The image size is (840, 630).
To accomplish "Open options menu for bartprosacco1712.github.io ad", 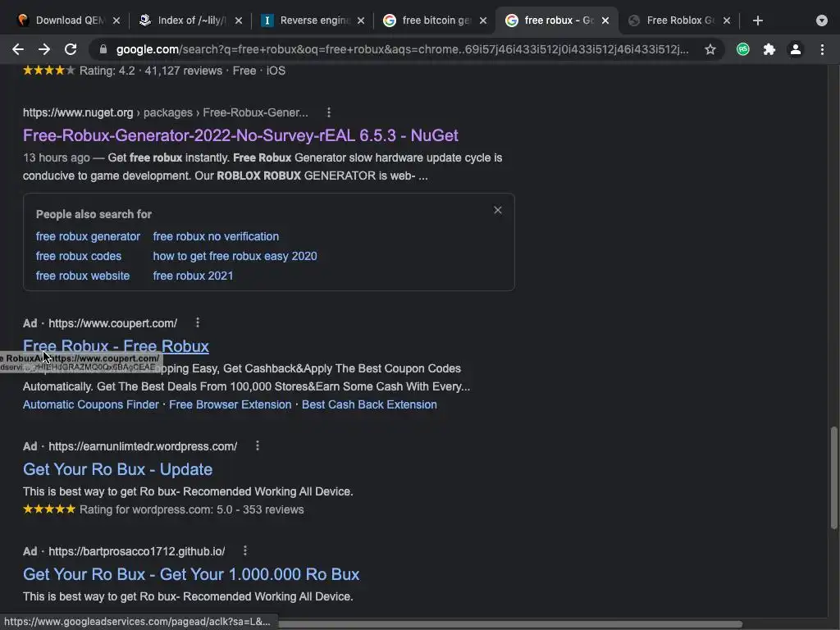I will tap(244, 550).
